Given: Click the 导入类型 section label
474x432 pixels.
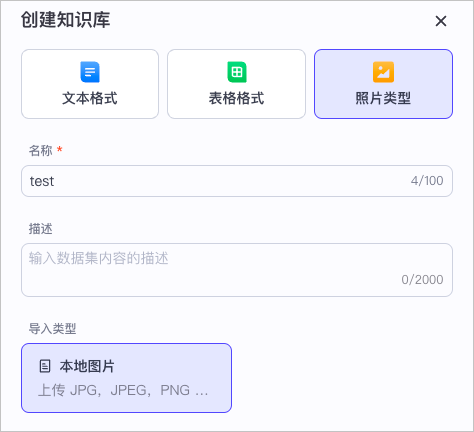Looking at the screenshot, I should pos(52,329).
